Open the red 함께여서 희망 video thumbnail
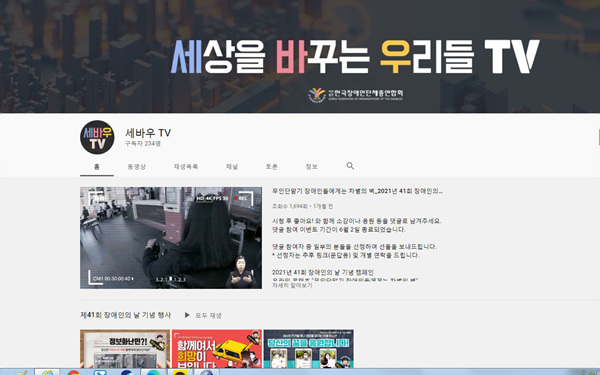The width and height of the screenshot is (600, 375). point(217,349)
